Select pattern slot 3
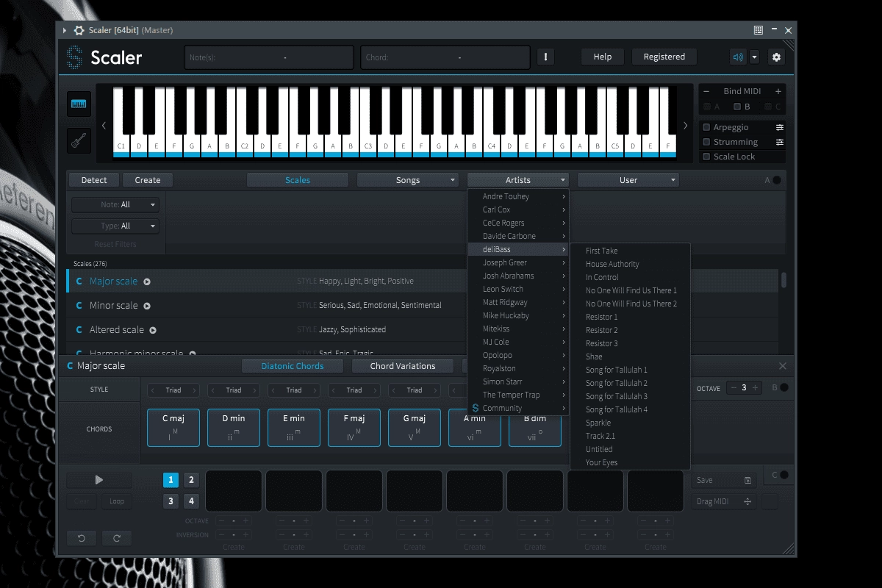 (171, 501)
